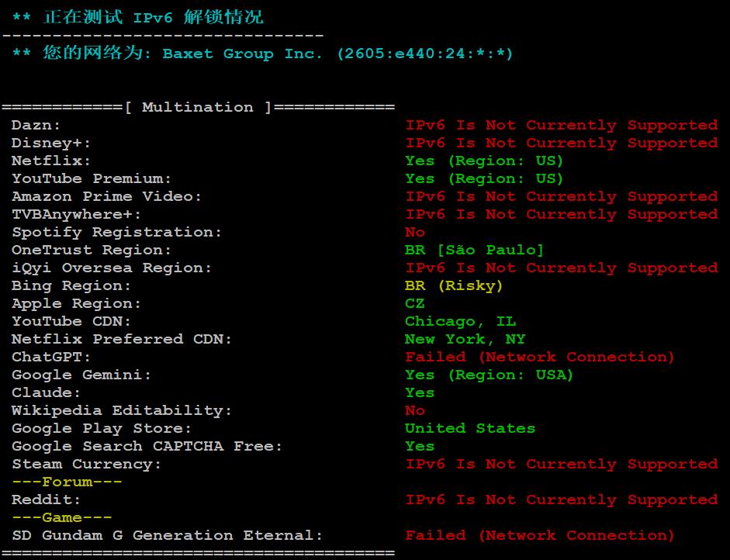Click the '[ Multination ]' header
The width and height of the screenshot is (730, 560).
(199, 108)
